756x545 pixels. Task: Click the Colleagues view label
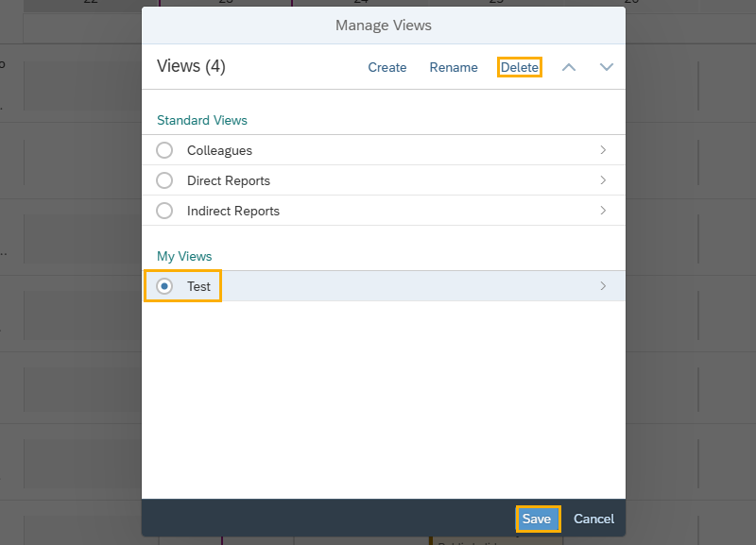pyautogui.click(x=219, y=150)
